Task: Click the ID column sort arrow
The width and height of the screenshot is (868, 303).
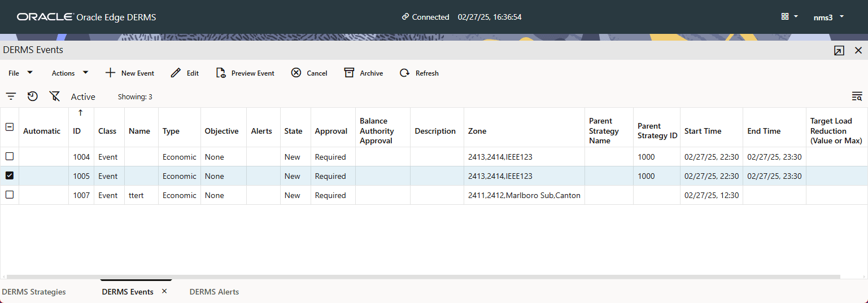Action: (x=81, y=113)
